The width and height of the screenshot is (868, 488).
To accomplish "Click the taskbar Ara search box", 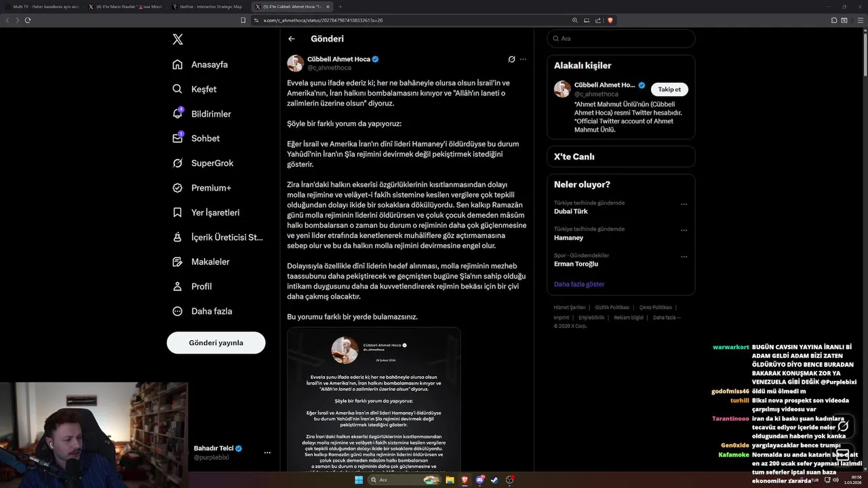I will (404, 480).
